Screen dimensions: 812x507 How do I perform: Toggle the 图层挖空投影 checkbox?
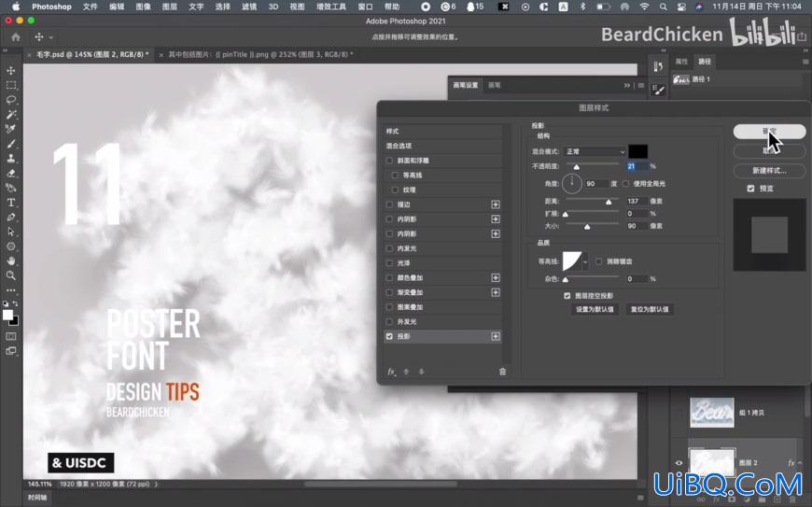tap(567, 296)
